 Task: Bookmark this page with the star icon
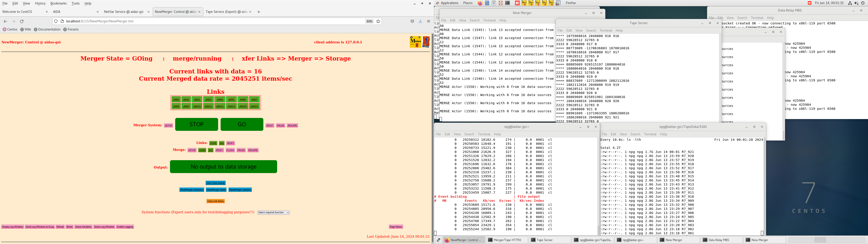tap(378, 21)
